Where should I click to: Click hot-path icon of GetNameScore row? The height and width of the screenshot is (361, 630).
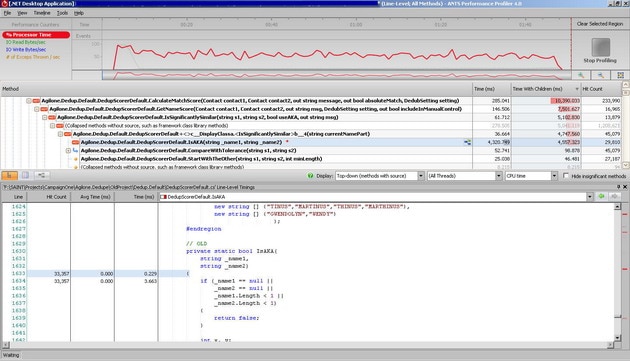44,109
